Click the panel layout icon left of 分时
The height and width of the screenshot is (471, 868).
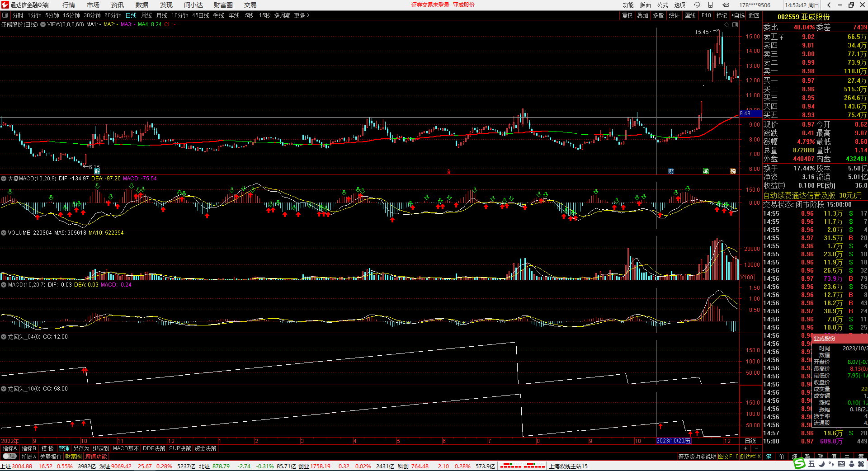click(x=5, y=15)
